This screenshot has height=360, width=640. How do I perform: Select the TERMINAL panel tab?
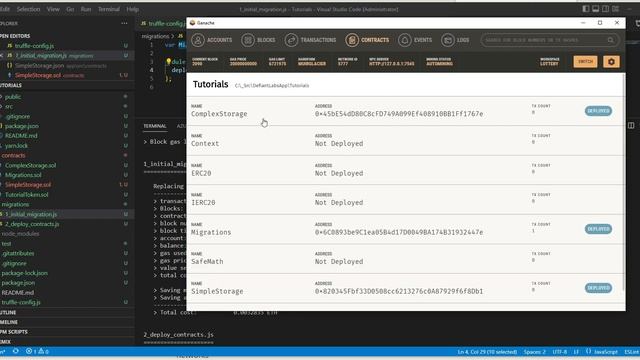[155, 126]
